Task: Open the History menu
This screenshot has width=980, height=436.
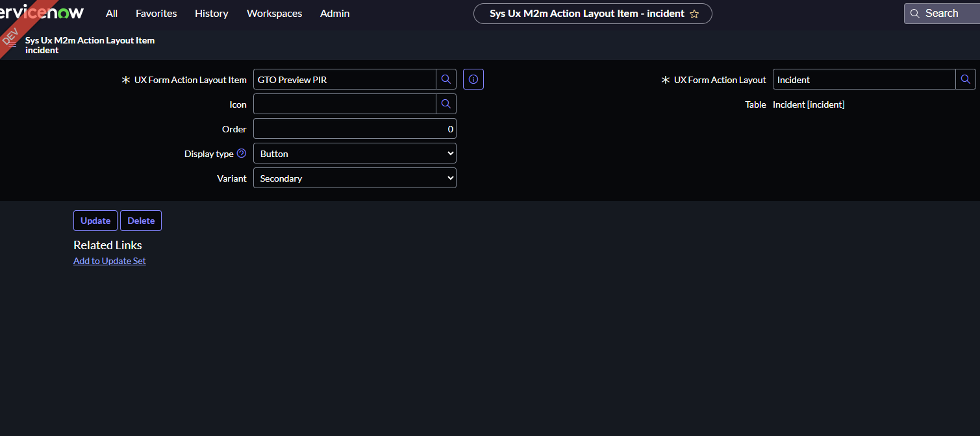Action: 212,13
